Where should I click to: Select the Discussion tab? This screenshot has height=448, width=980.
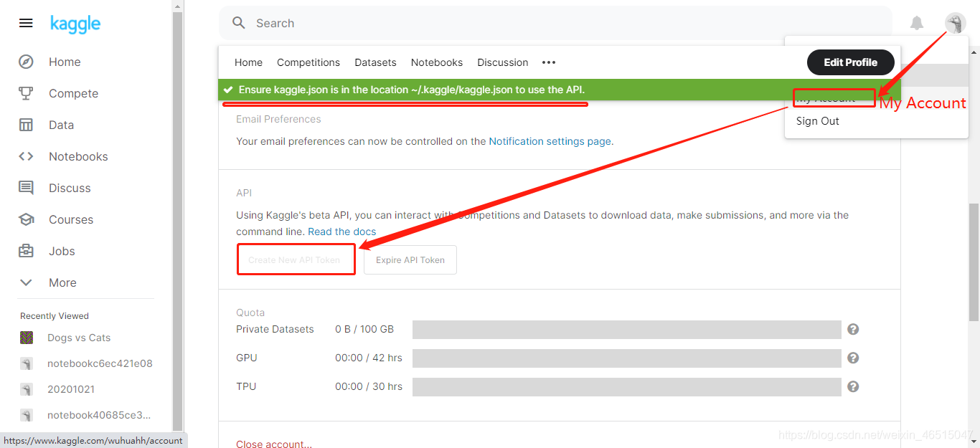(503, 62)
